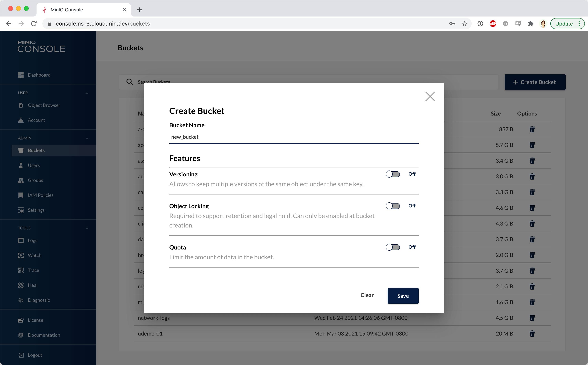Screen dimensions: 588x365
Task: Bookmark the page with the star icon
Action: click(464, 23)
